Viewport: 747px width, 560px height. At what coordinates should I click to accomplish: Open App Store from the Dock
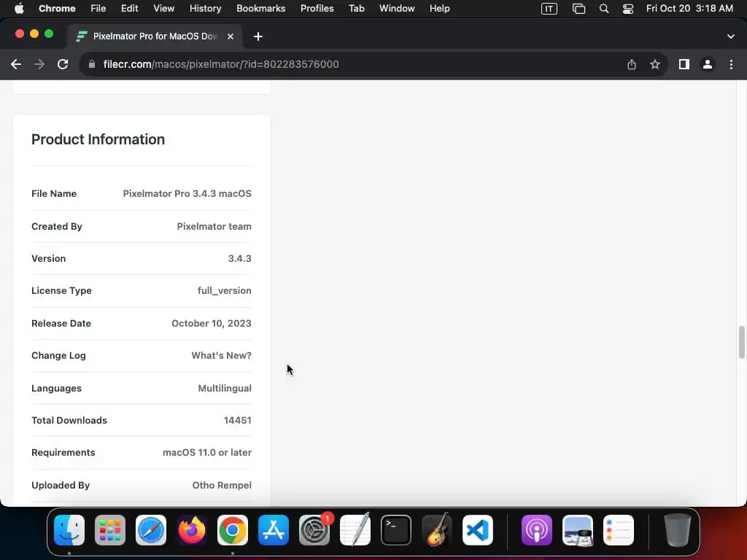(274, 530)
